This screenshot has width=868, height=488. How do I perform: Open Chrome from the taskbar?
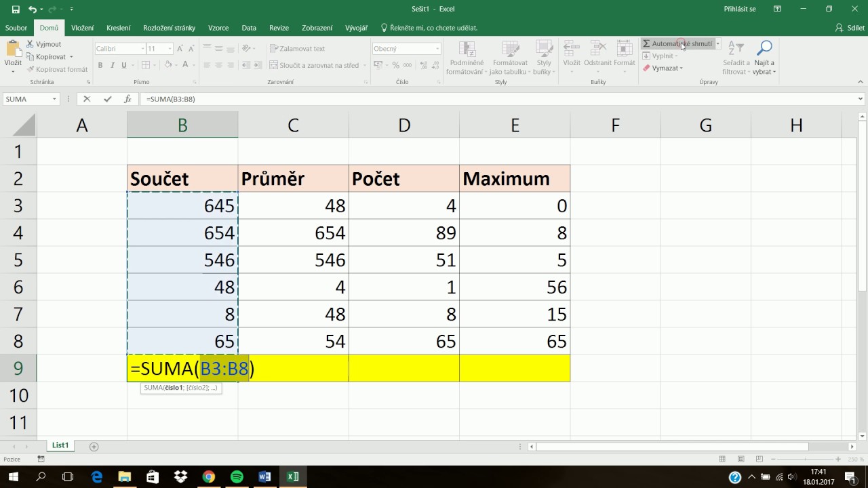pyautogui.click(x=209, y=476)
